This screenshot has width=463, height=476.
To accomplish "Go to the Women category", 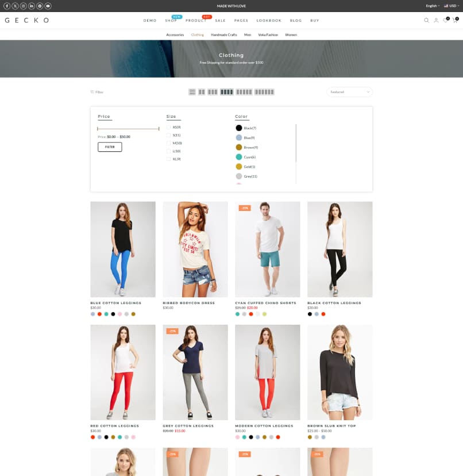I will tap(291, 35).
